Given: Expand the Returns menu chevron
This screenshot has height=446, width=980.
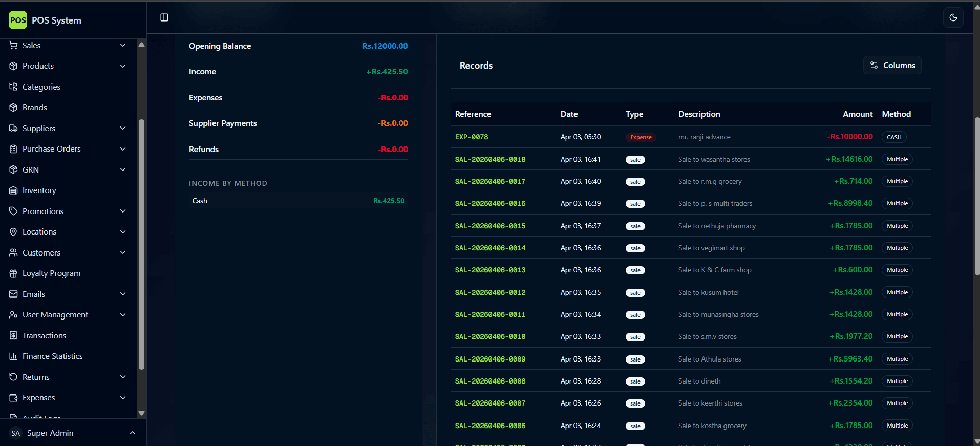Looking at the screenshot, I should point(123,377).
